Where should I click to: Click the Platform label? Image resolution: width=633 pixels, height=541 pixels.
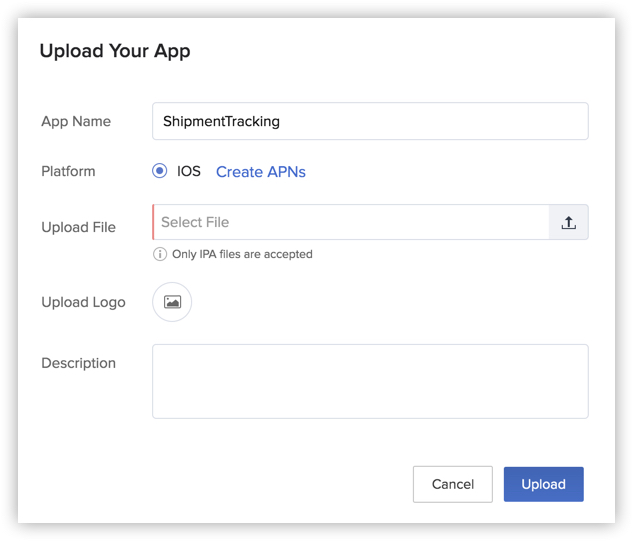coord(68,171)
